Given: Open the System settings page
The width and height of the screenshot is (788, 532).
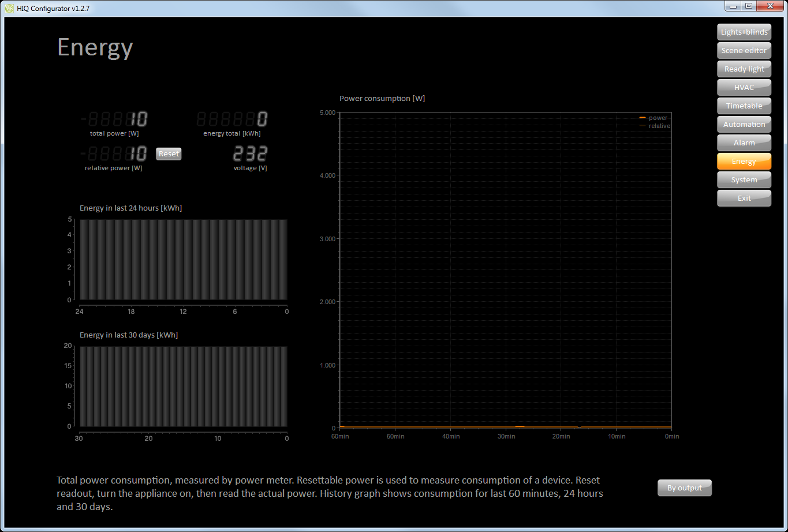Looking at the screenshot, I should point(744,180).
